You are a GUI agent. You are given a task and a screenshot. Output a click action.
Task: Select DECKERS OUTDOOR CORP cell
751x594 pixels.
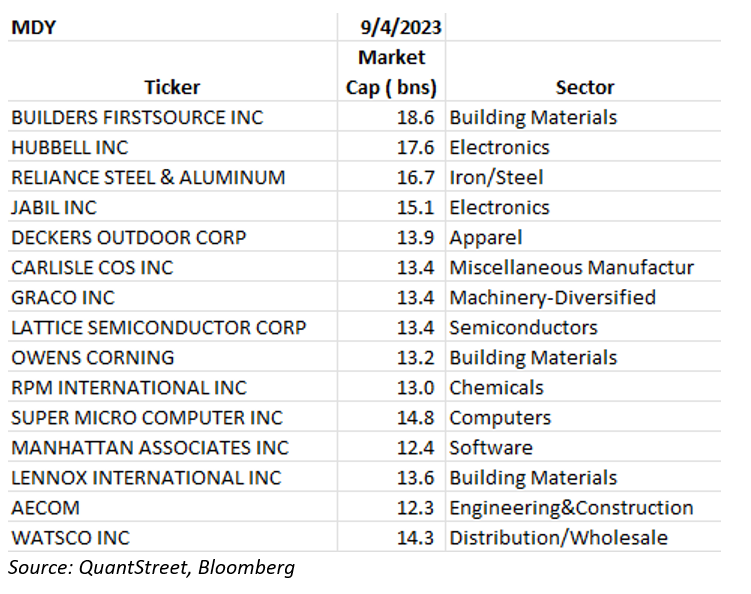[x=129, y=237]
